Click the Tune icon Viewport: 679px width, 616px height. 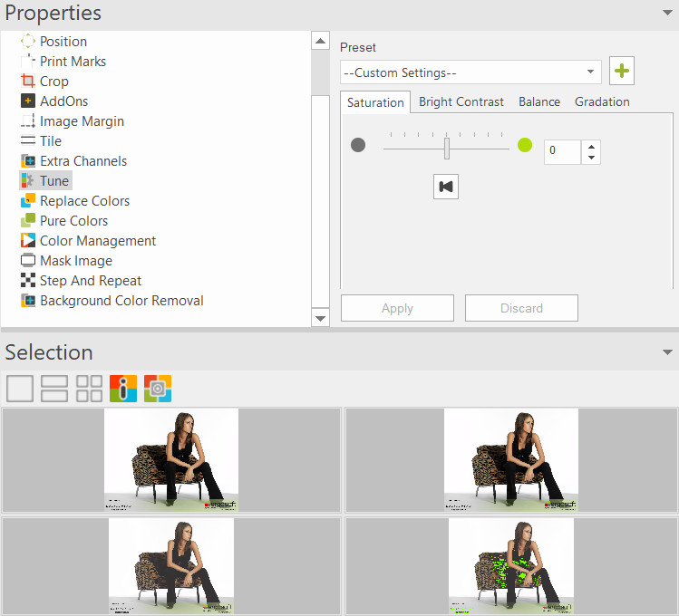click(28, 180)
